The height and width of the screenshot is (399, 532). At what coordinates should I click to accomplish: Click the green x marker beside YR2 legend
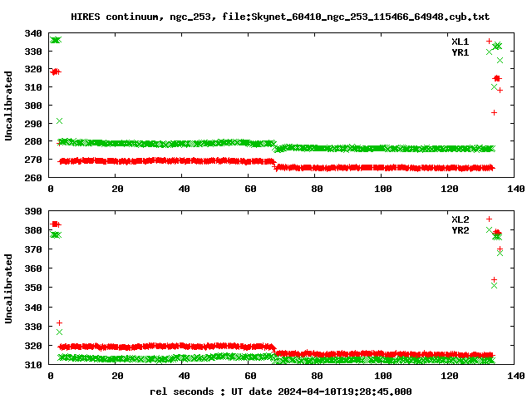point(489,229)
